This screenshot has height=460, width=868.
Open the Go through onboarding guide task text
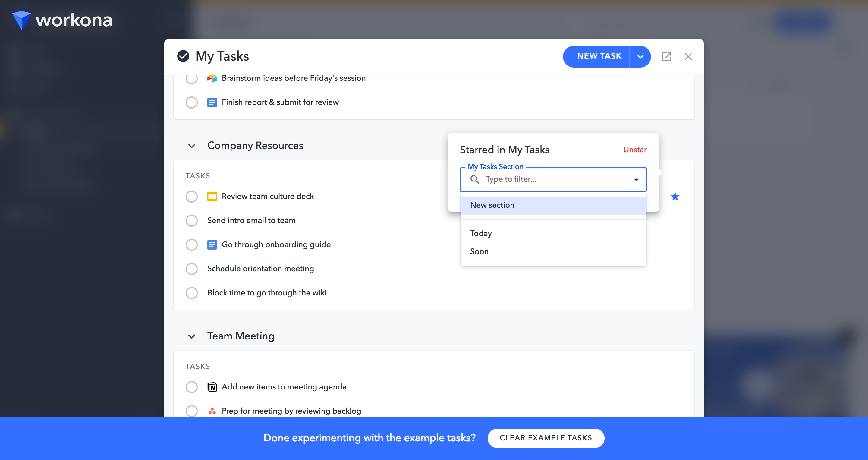[x=276, y=245]
